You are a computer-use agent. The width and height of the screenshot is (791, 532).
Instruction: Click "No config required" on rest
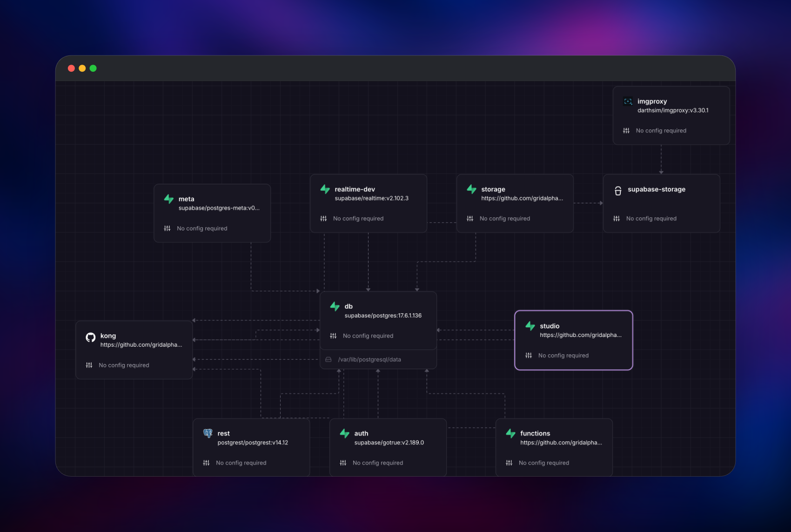(x=241, y=463)
